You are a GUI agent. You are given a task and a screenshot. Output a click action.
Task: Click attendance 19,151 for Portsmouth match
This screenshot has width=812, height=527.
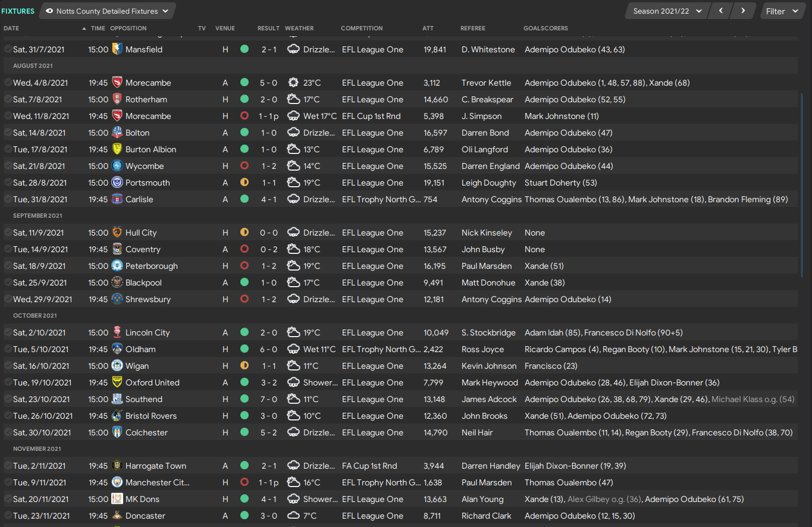(435, 183)
